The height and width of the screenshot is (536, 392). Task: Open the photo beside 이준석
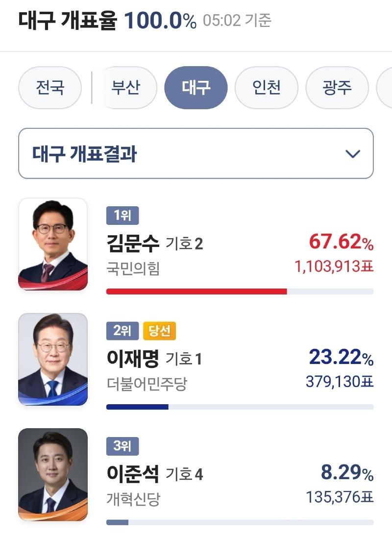click(x=53, y=474)
